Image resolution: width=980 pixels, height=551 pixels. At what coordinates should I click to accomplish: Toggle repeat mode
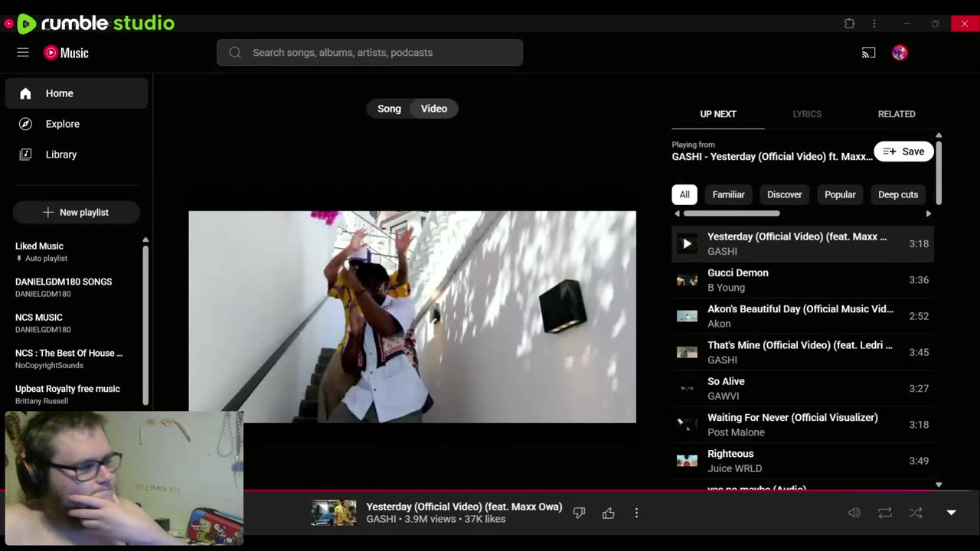point(885,513)
